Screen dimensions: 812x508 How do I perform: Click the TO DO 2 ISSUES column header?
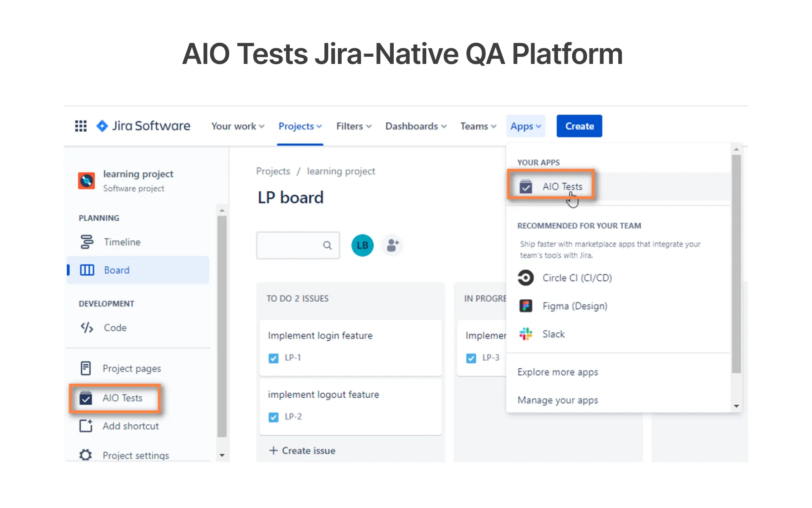pos(297,298)
